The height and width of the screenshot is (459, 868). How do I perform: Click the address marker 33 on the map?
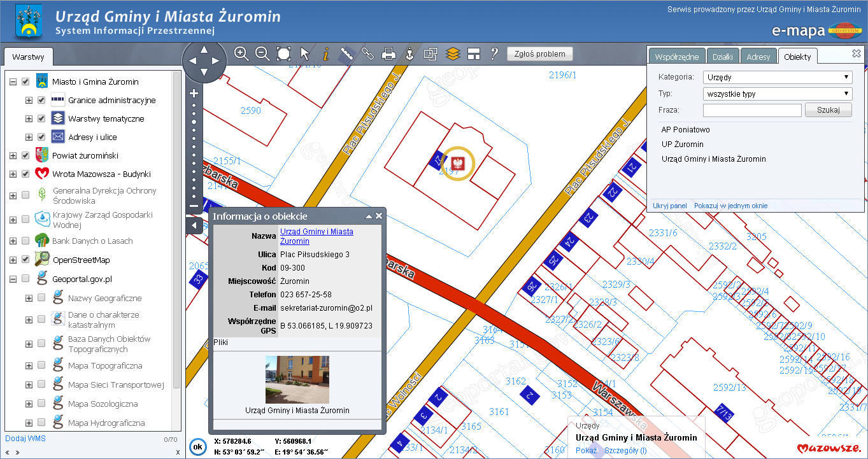point(199,278)
